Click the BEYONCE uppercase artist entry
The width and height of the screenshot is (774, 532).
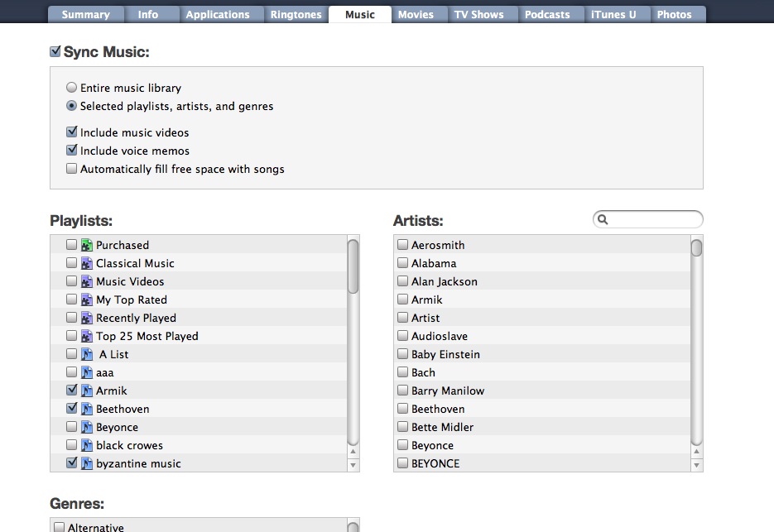click(x=435, y=464)
